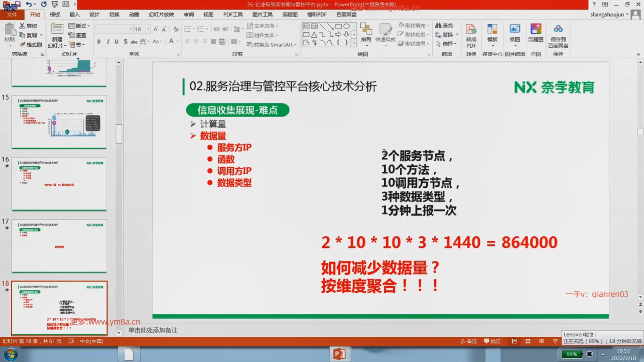Viewport: 644px width, 362px height.
Task: Toggle bold text formatting
Action: [x=99, y=42]
